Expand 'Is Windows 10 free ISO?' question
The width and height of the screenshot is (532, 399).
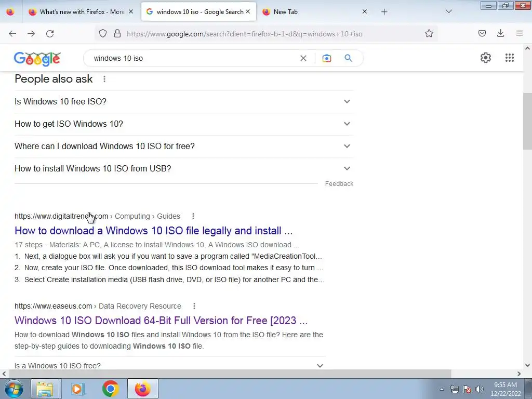click(184, 101)
